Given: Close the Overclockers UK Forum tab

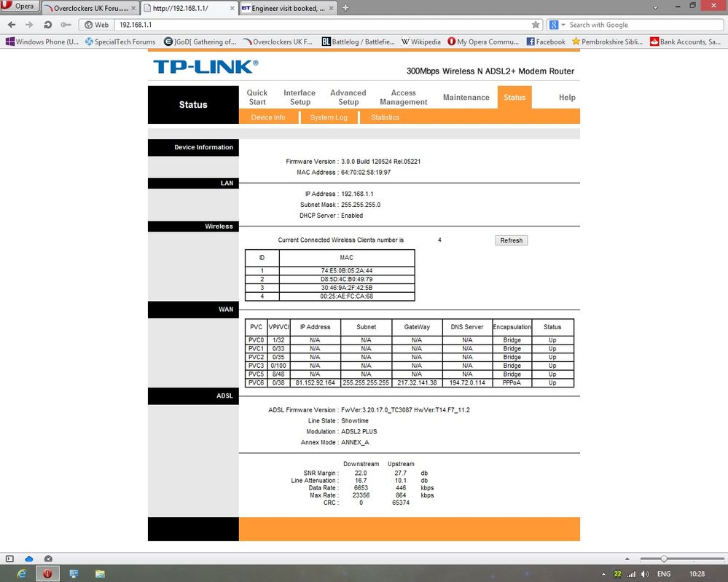Looking at the screenshot, I should click(133, 8).
